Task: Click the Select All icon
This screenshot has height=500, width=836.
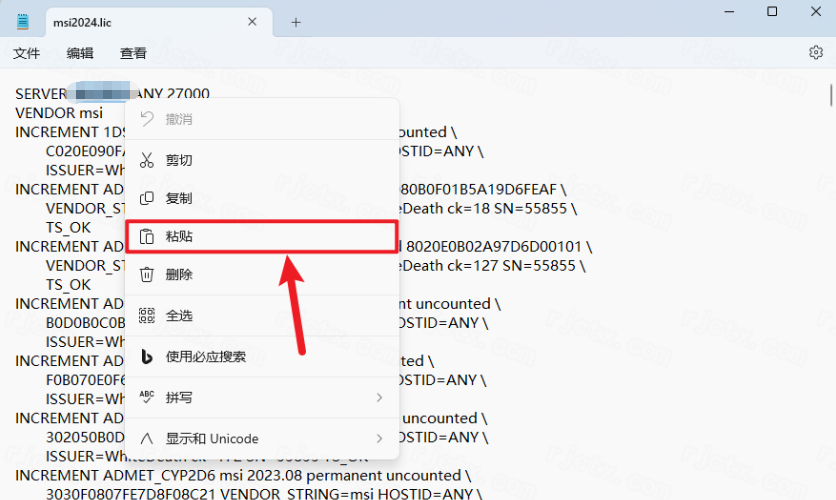Action: tap(147, 315)
